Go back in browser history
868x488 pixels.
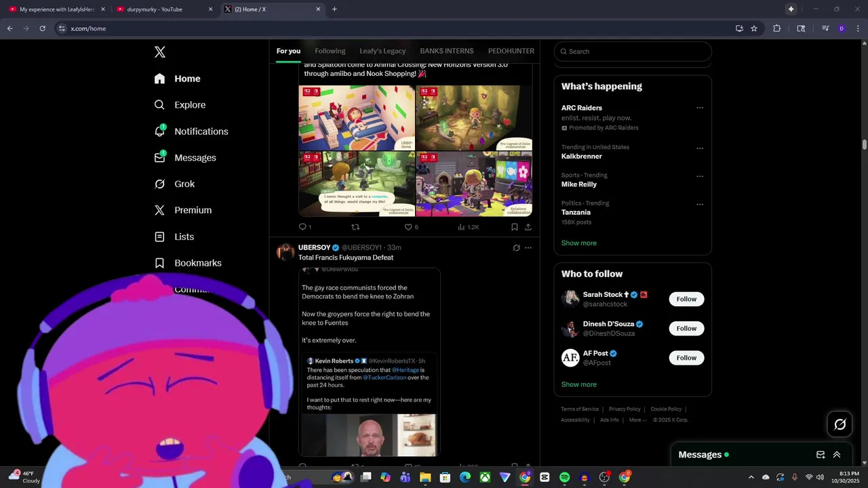pos(9,28)
